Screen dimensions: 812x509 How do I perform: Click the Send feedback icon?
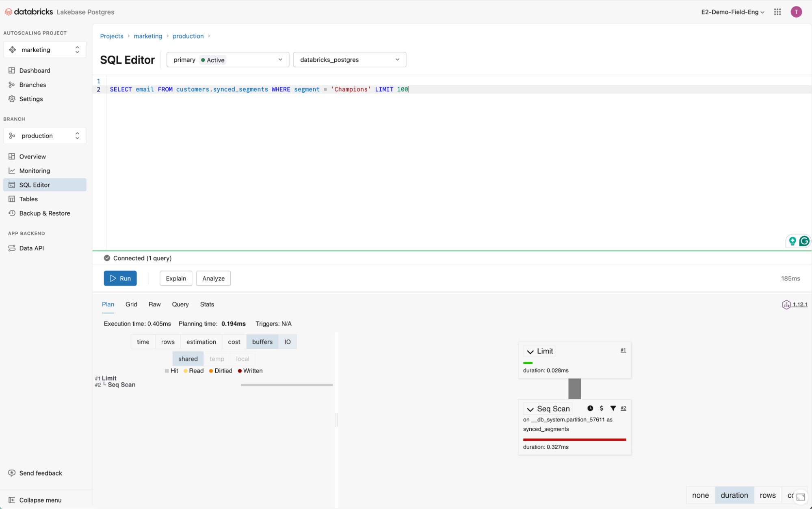(x=12, y=473)
